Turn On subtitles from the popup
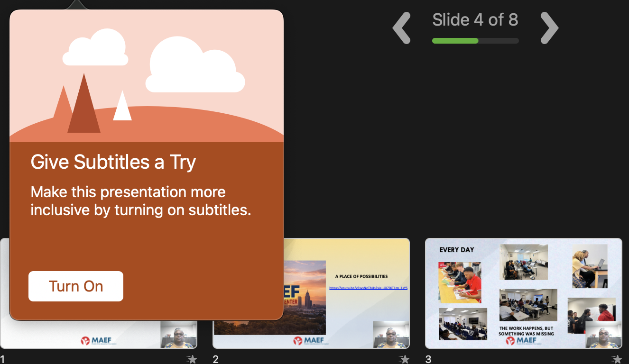The image size is (629, 364). pyautogui.click(x=76, y=286)
